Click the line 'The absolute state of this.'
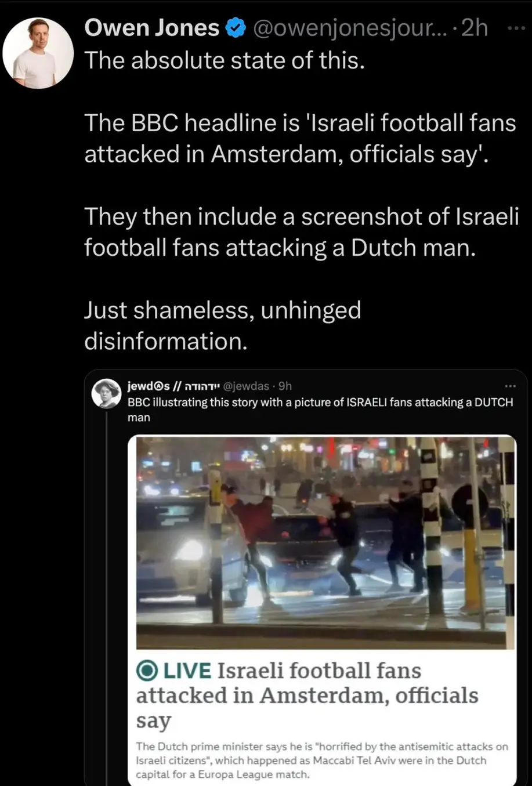The height and width of the screenshot is (786, 532). pyautogui.click(x=225, y=60)
